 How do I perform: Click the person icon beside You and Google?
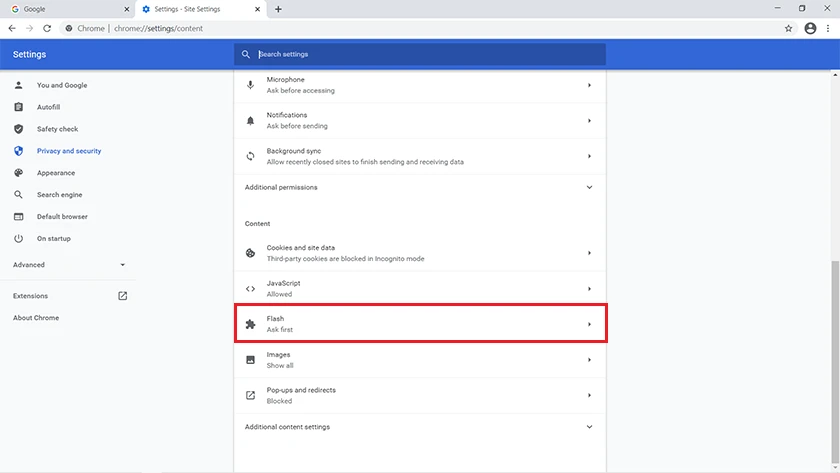click(x=18, y=85)
